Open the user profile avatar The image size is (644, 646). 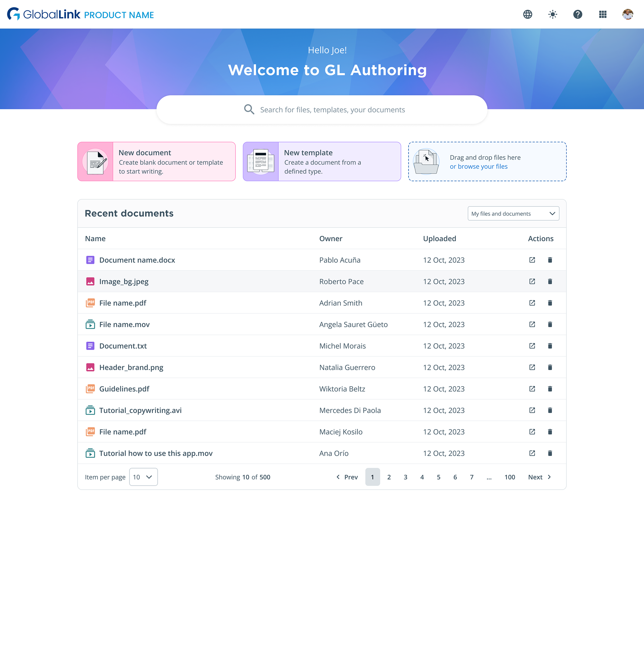[x=628, y=14]
